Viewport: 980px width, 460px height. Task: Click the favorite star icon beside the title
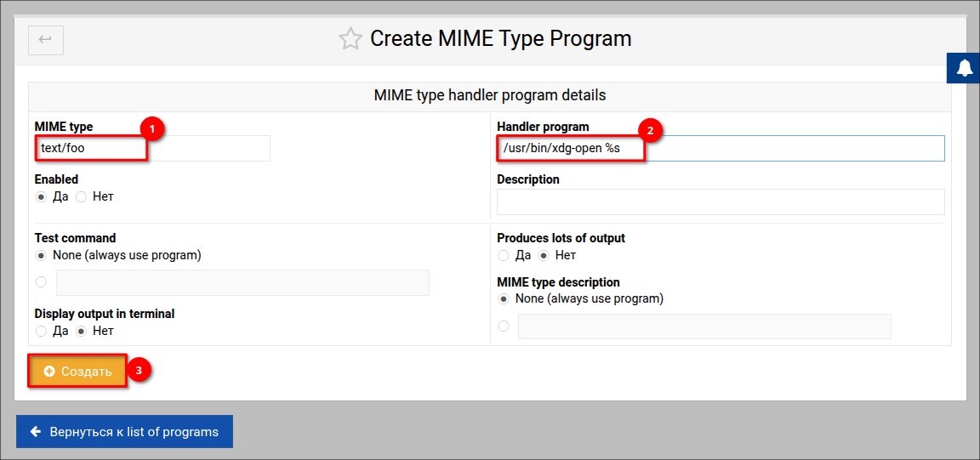350,39
